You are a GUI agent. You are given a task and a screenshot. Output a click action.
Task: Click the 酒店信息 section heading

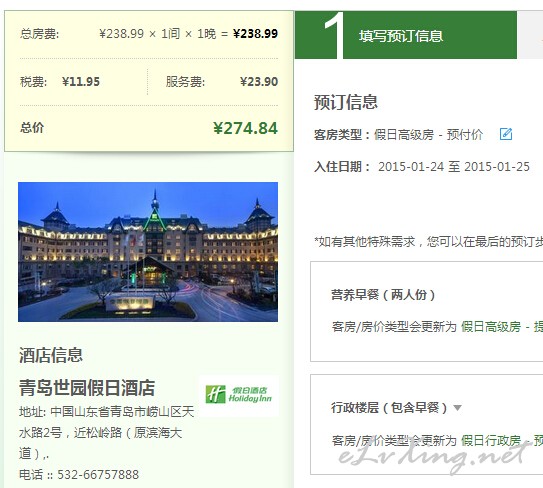(51, 355)
